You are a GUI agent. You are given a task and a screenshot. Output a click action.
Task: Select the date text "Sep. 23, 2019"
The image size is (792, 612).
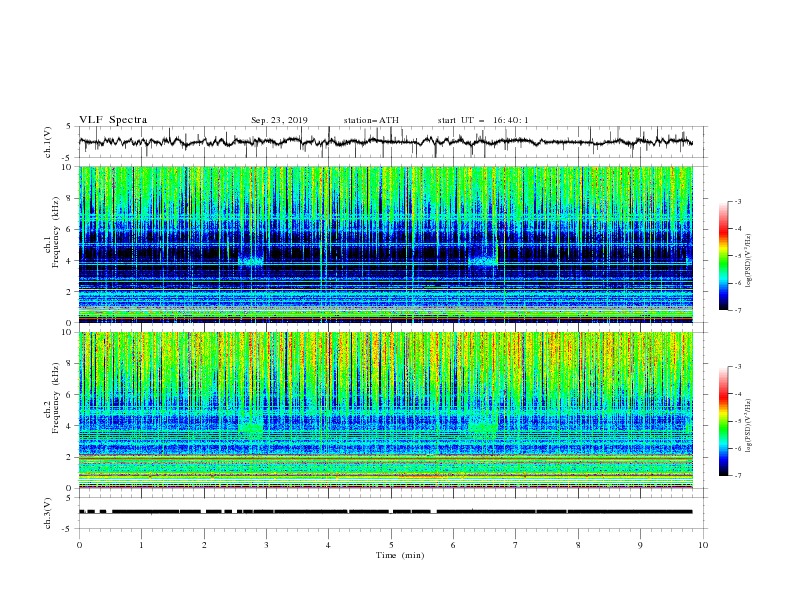[279, 120]
